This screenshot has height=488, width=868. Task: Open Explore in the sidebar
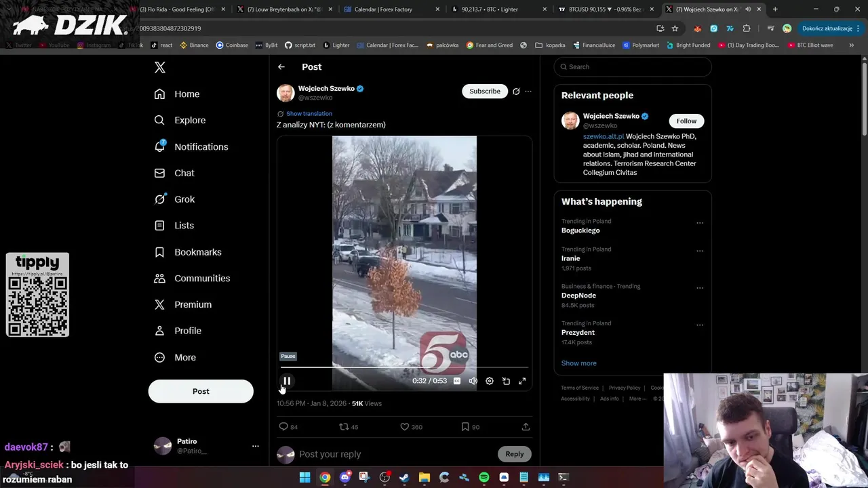pyautogui.click(x=180, y=120)
